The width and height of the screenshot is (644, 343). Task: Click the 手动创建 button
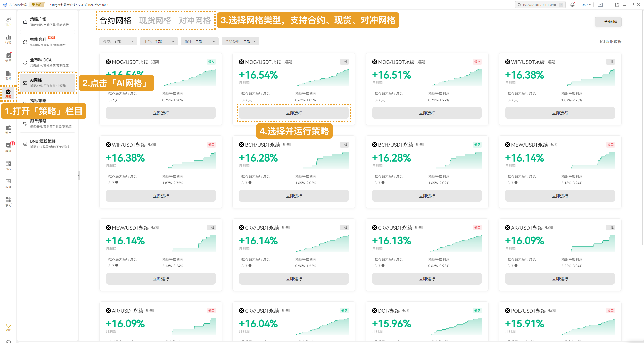608,22
